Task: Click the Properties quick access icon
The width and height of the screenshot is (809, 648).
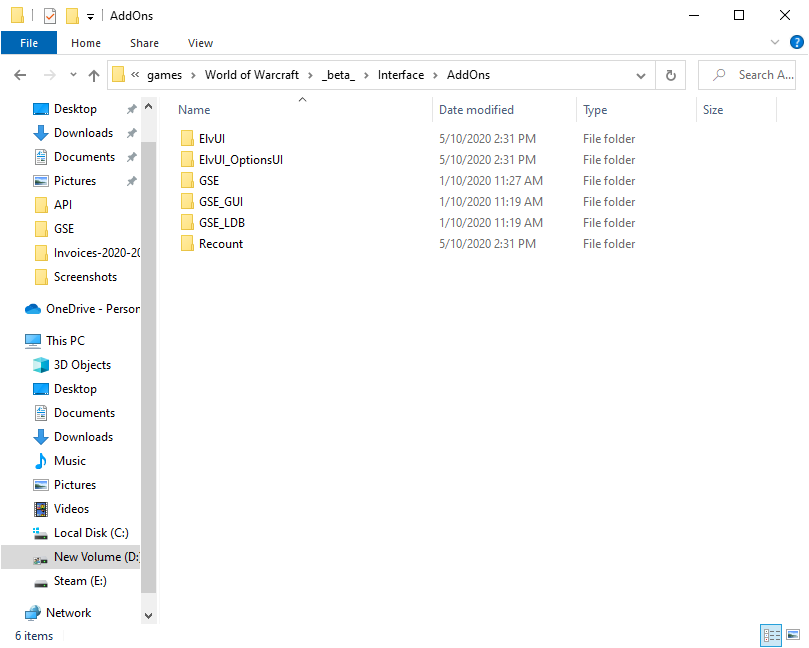Action: click(50, 16)
